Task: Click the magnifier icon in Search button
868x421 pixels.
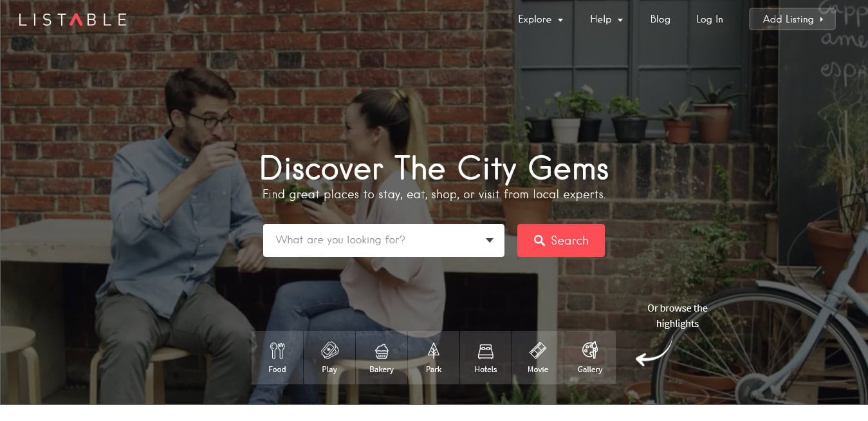Action: [539, 241]
